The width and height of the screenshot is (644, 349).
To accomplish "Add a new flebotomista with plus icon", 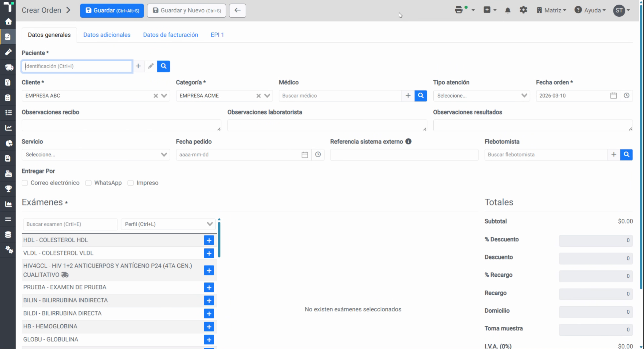I will 614,155.
